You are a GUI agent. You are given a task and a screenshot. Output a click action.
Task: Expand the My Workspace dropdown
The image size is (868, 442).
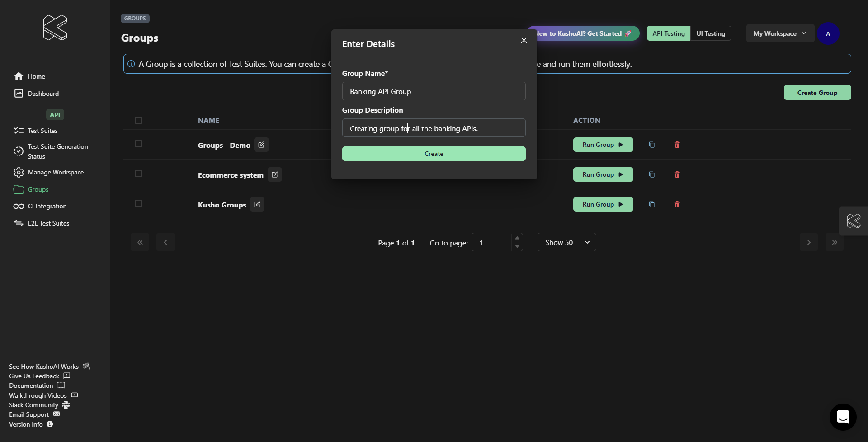pyautogui.click(x=779, y=34)
